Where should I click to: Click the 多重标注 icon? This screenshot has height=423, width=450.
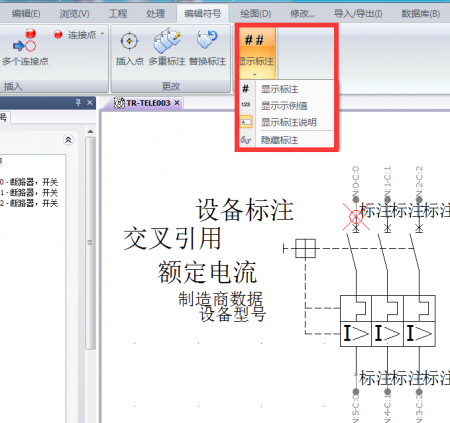click(x=167, y=41)
